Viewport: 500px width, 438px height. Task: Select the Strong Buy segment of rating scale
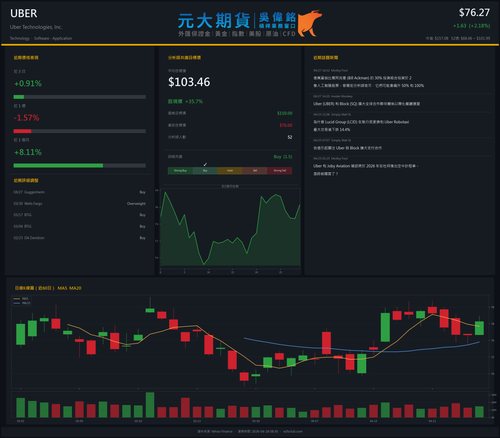(x=180, y=171)
